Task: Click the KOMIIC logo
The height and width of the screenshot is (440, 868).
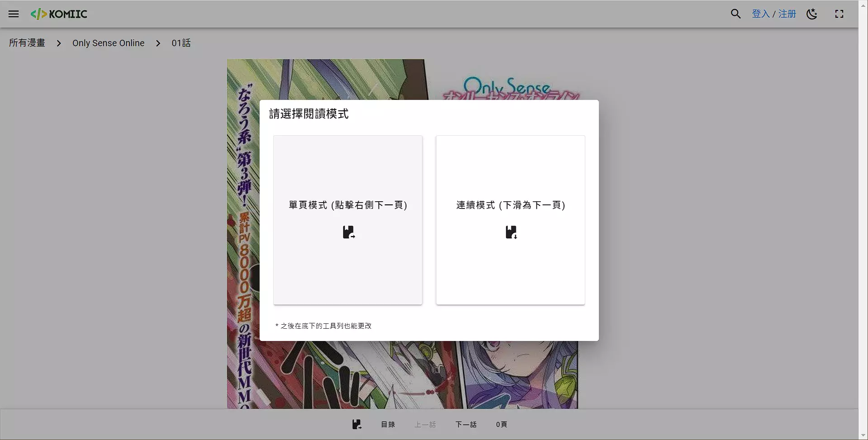Action: click(x=59, y=14)
